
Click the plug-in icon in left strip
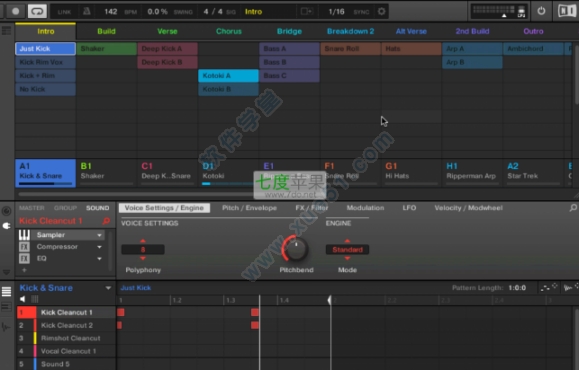(6, 226)
